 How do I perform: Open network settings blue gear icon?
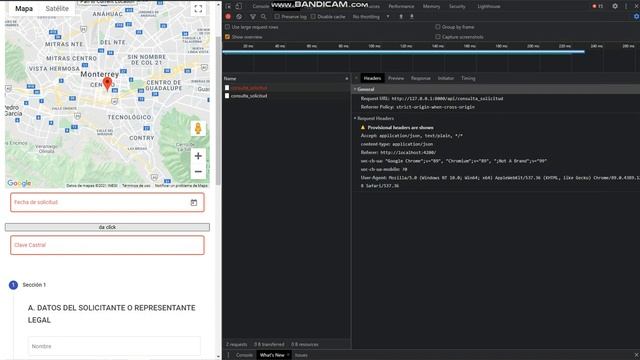[636, 17]
